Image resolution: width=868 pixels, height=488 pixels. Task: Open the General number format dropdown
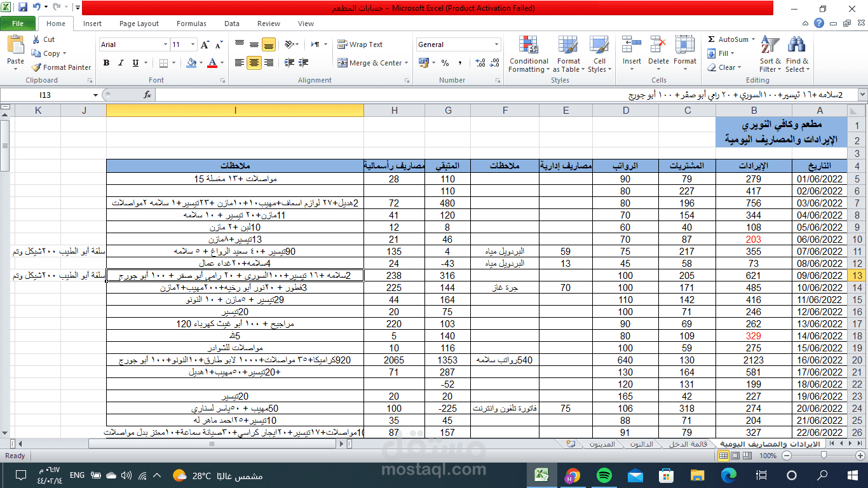point(497,44)
